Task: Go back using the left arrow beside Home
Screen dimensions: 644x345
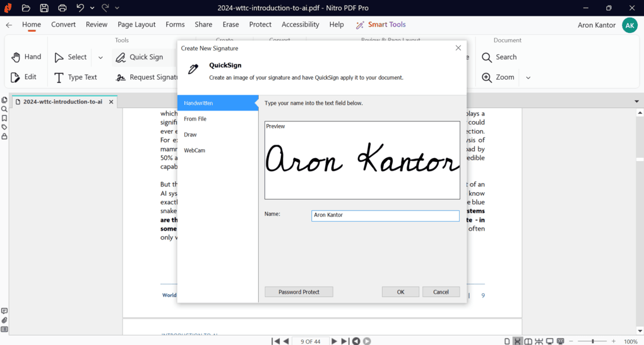Action: click(9, 25)
